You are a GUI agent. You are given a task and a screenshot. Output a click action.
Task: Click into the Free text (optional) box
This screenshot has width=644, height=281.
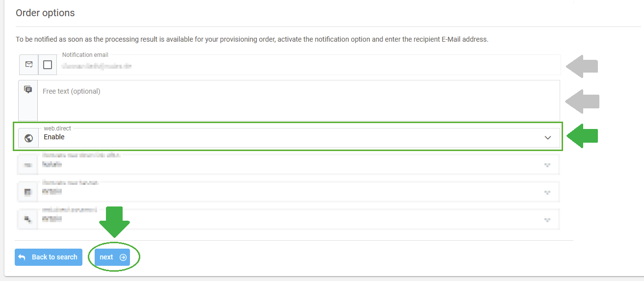coord(299,100)
